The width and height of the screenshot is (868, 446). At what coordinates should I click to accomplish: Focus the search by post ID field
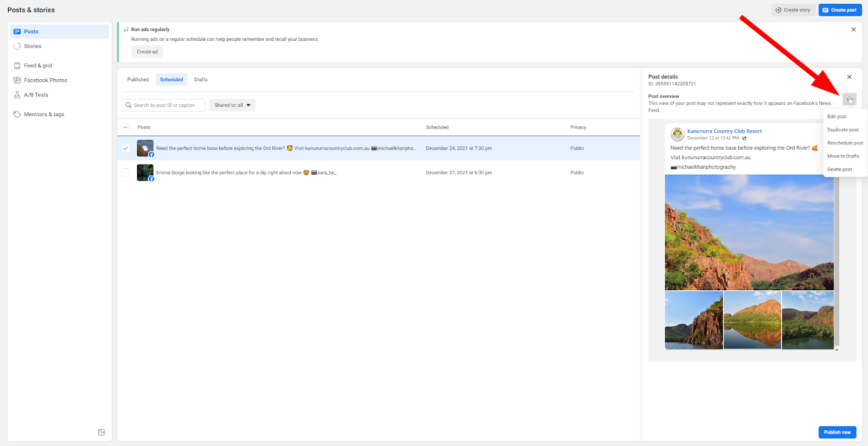coord(163,105)
